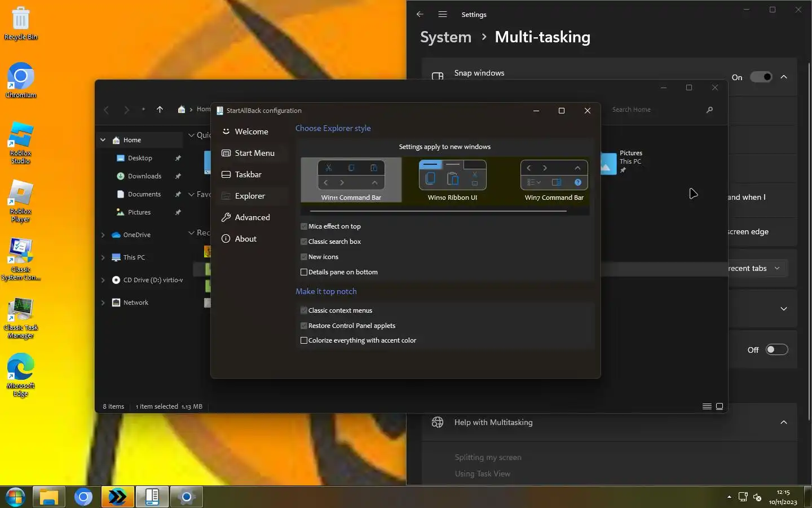Viewport: 812px width, 508px height.
Task: Select Explorer page in StartAllBack
Action: 252,196
